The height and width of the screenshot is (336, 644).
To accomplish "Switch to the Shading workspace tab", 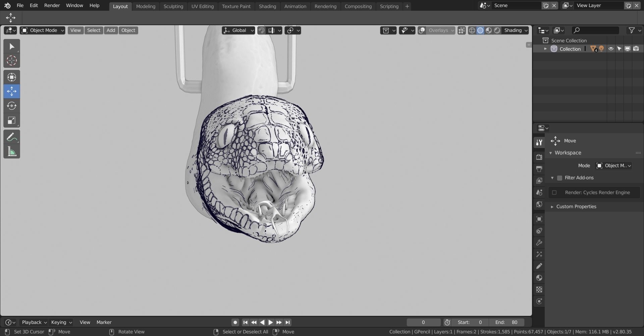I will click(267, 6).
